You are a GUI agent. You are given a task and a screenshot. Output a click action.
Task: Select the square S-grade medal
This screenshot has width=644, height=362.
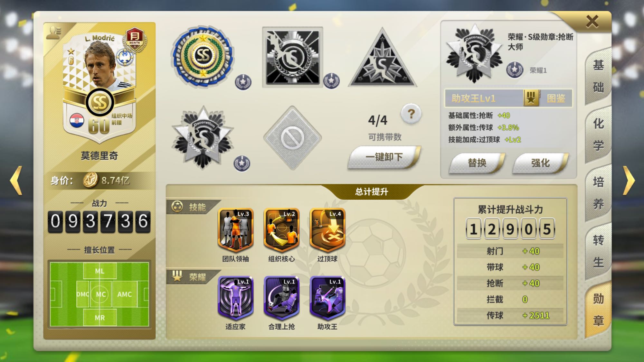(x=292, y=57)
